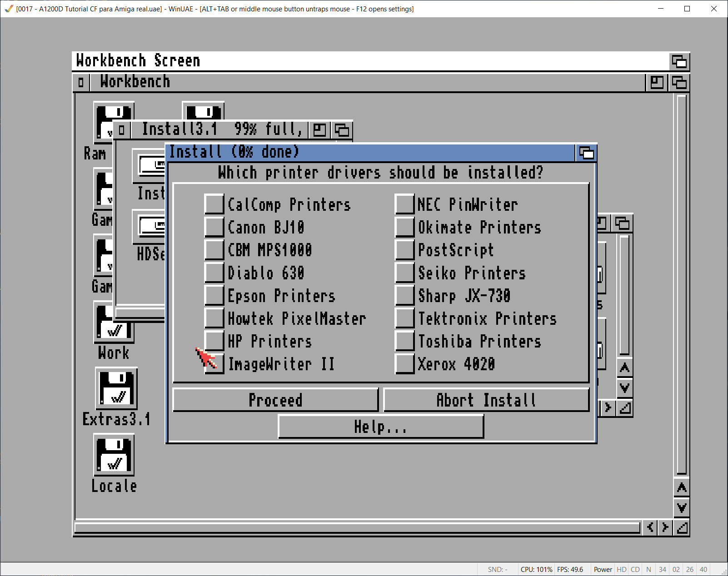The height and width of the screenshot is (576, 728).
Task: Click the Install (0% done) title bar
Action: pyautogui.click(x=371, y=153)
